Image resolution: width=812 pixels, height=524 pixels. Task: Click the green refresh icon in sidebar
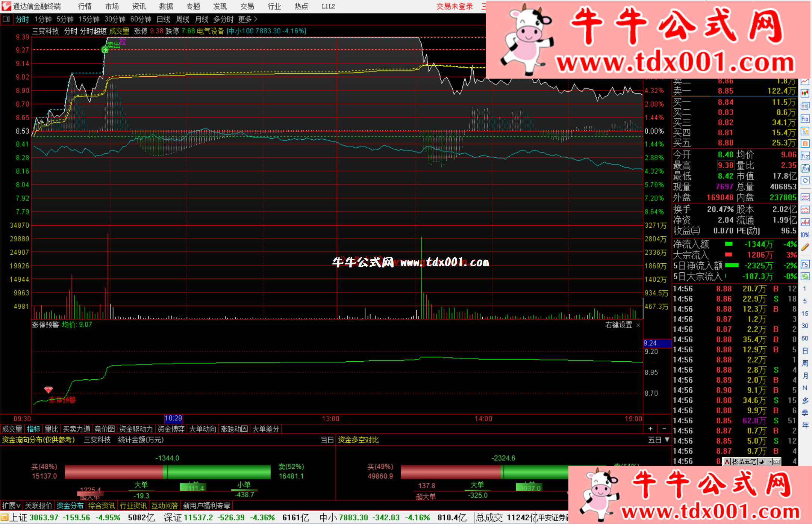(x=805, y=276)
